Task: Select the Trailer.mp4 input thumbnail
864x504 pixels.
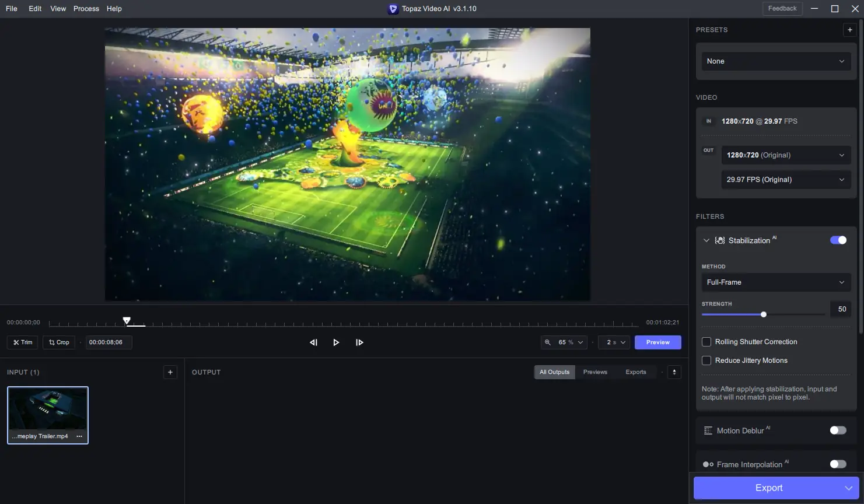Action: (48, 415)
